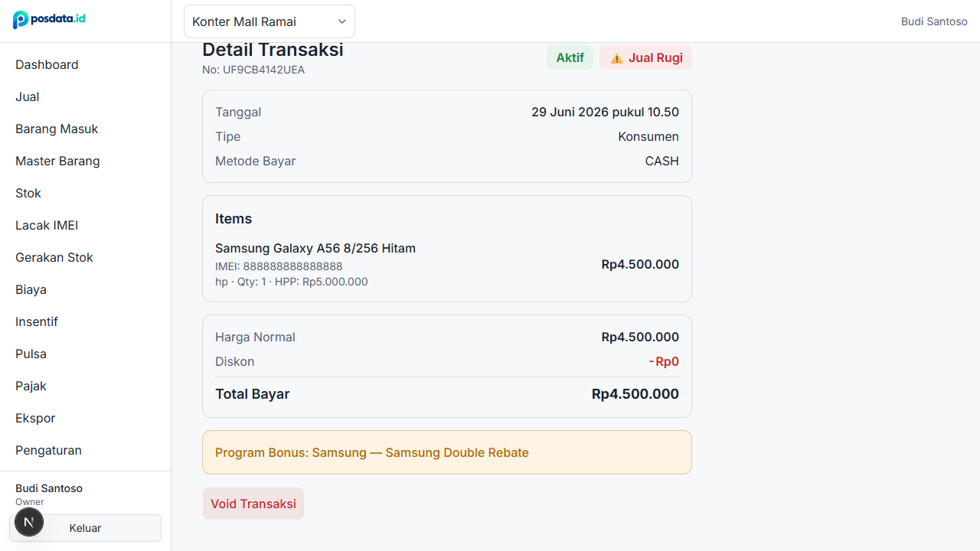980x551 pixels.
Task: Click the IMEI 888888888888888 text
Action: click(279, 266)
